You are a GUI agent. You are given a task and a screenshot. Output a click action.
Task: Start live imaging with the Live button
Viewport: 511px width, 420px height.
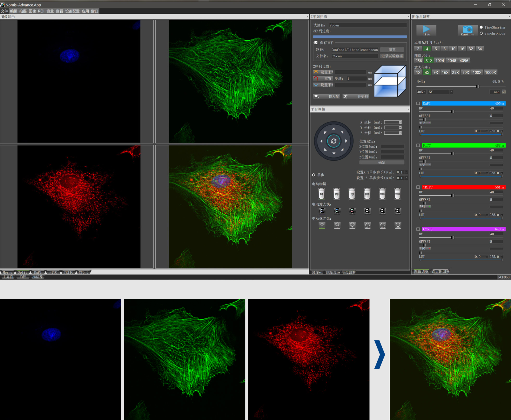tap(426, 30)
